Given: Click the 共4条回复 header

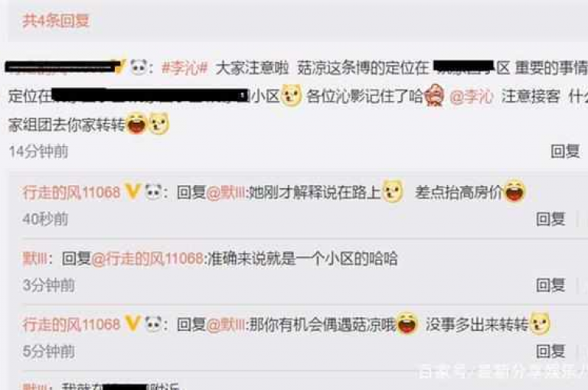Looking at the screenshot, I should (56, 21).
